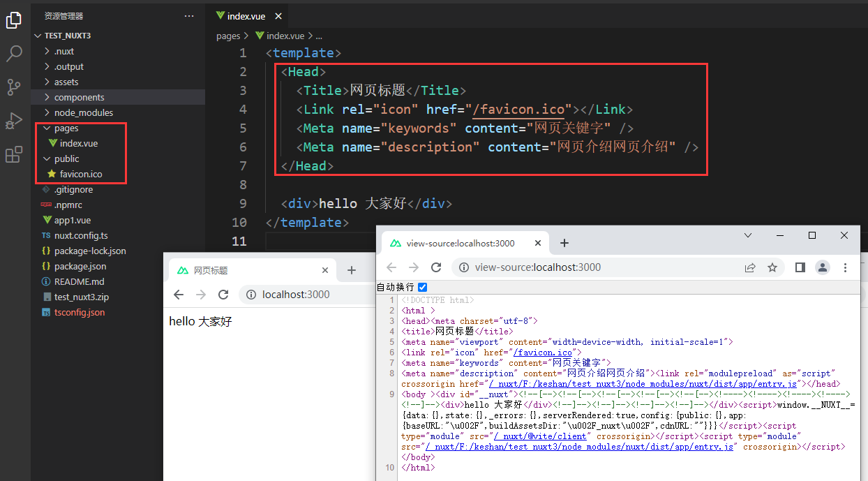Share this page from view-source address bar
Viewport: 868px width, 481px height.
[750, 267]
